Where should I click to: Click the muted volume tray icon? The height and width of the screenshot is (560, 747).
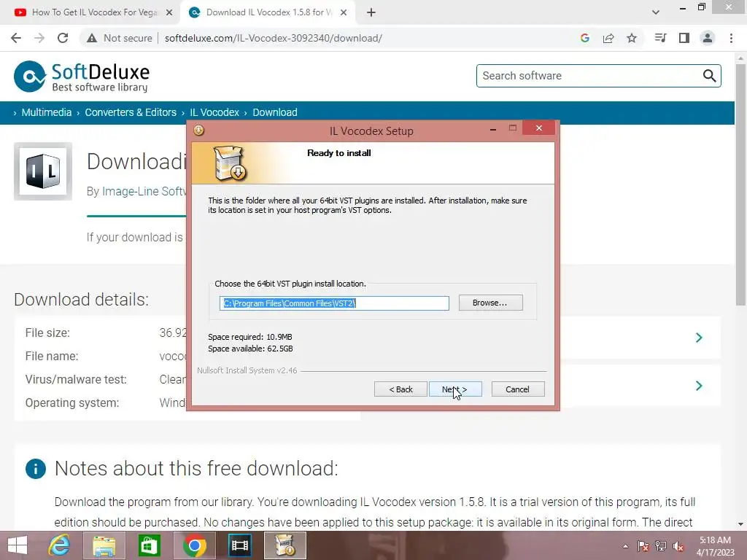678,546
